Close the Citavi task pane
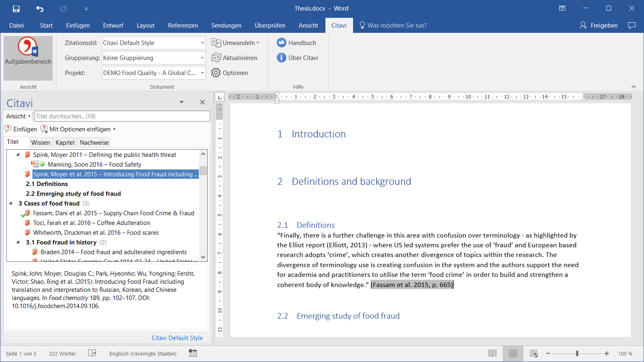Image resolution: width=644 pixels, height=362 pixels. (x=202, y=102)
